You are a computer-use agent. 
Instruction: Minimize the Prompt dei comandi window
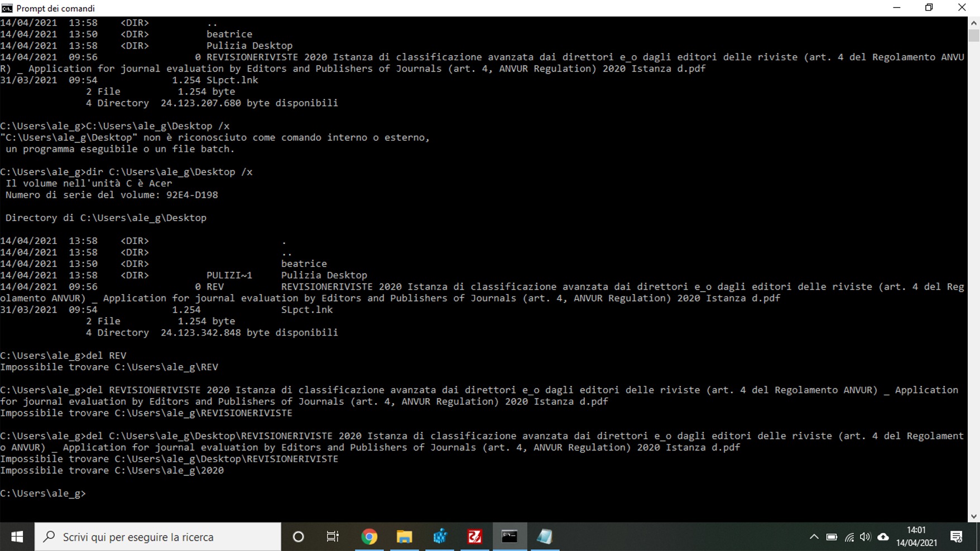coord(897,8)
